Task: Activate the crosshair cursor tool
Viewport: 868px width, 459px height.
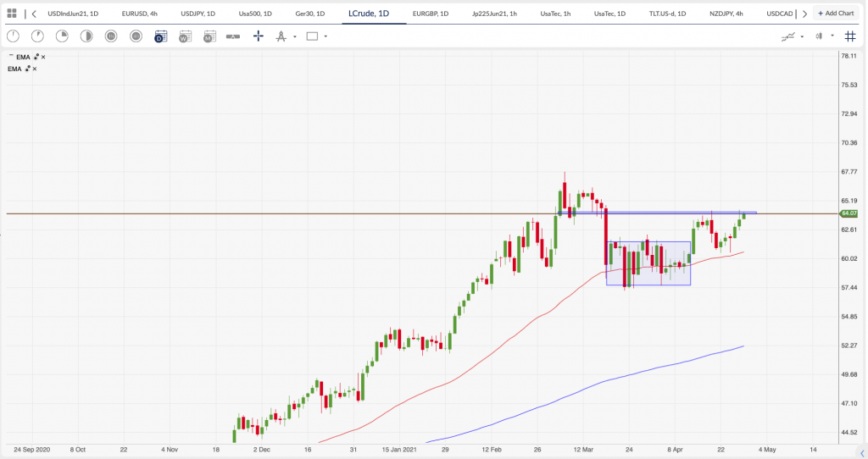Action: (x=258, y=36)
